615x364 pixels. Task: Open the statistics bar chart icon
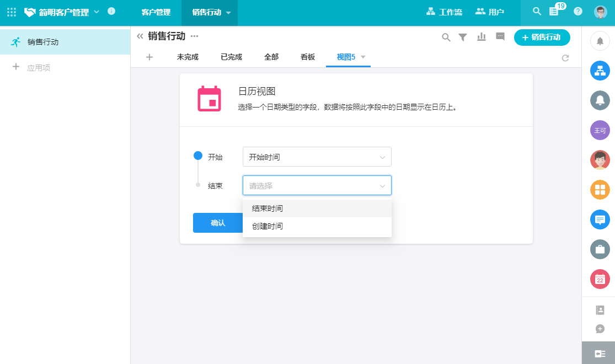point(482,37)
